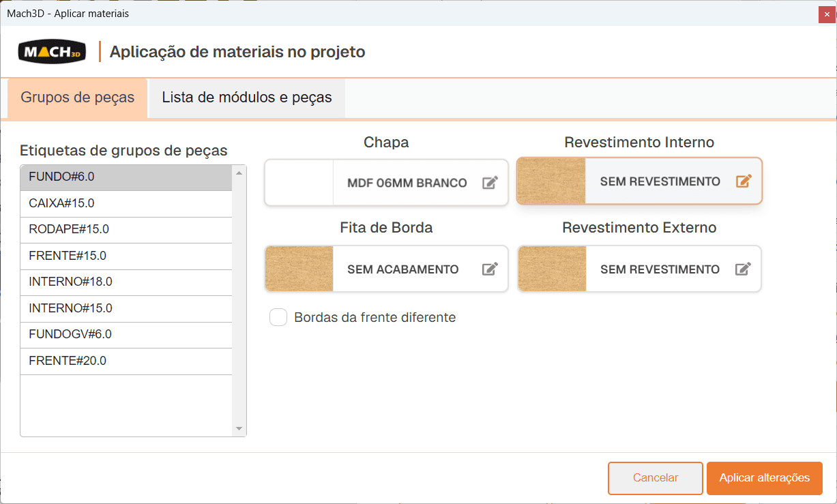Select RODAPE#15.0 group label

click(126, 230)
